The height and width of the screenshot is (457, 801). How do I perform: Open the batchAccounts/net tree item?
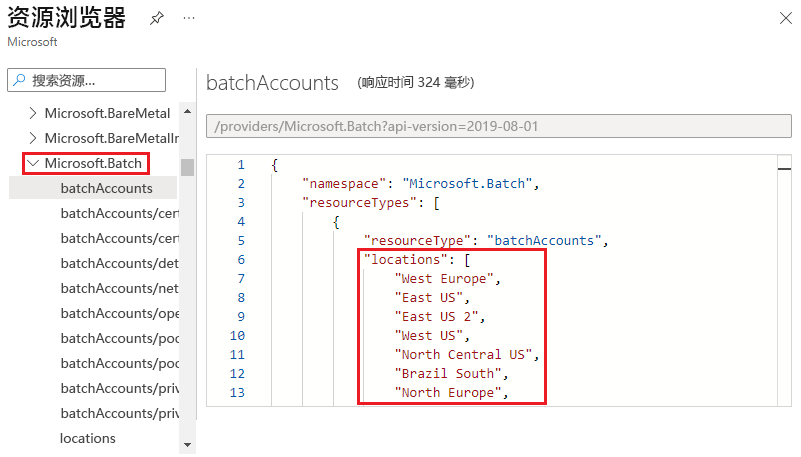click(x=119, y=288)
